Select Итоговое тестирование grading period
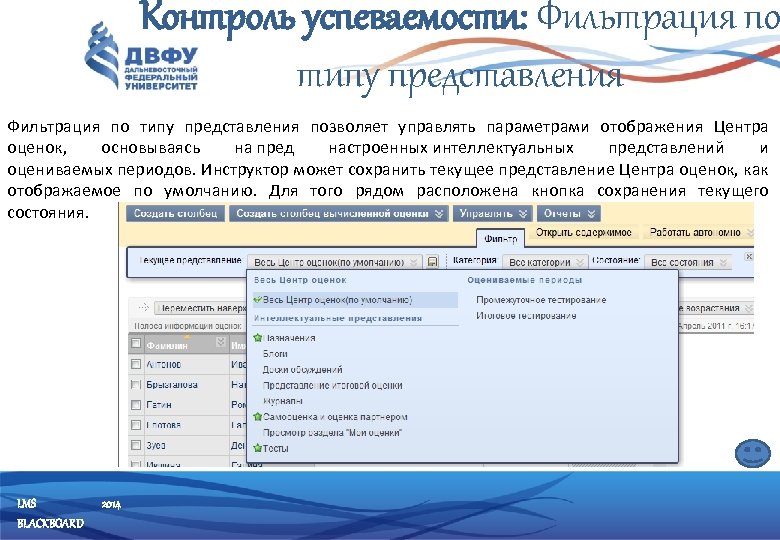The height and width of the screenshot is (540, 780). tap(526, 316)
